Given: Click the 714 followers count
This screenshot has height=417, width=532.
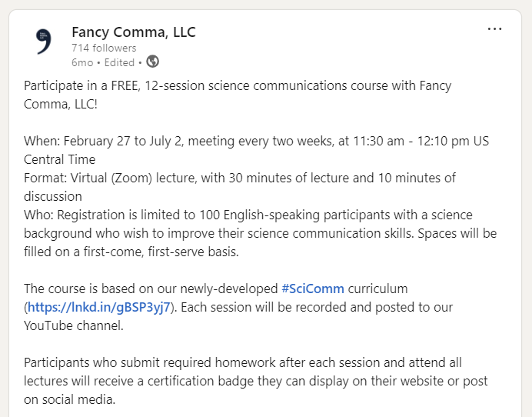Looking at the screenshot, I should [x=104, y=48].
